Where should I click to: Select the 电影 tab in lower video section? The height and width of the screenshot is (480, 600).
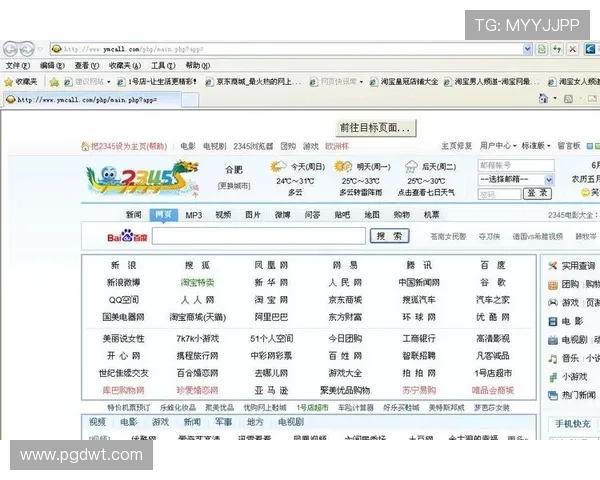point(129,422)
